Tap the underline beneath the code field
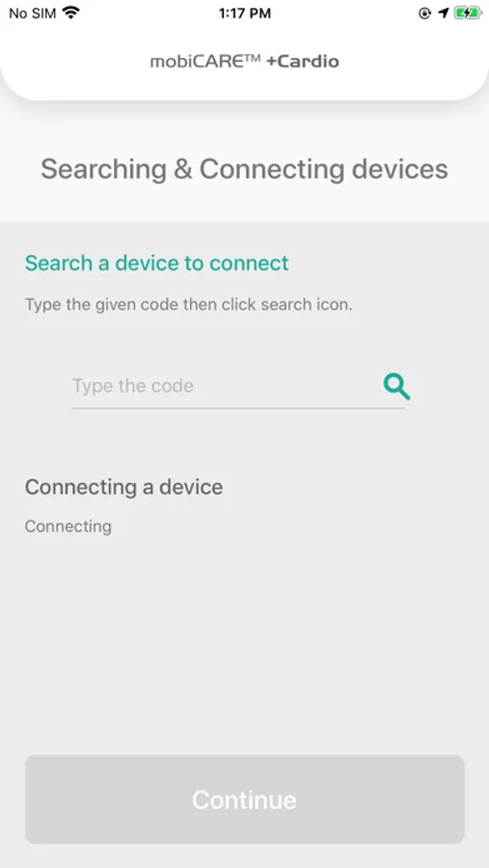Image resolution: width=489 pixels, height=868 pixels. 238,409
